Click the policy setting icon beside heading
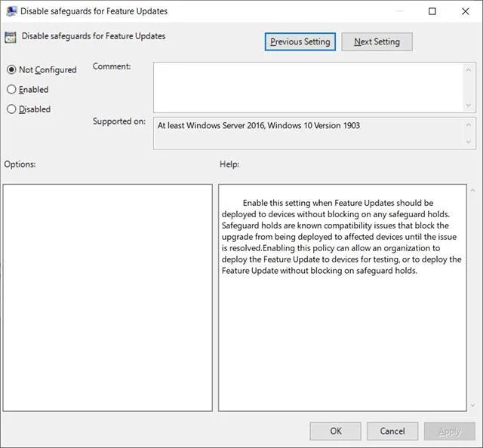 tap(11, 37)
